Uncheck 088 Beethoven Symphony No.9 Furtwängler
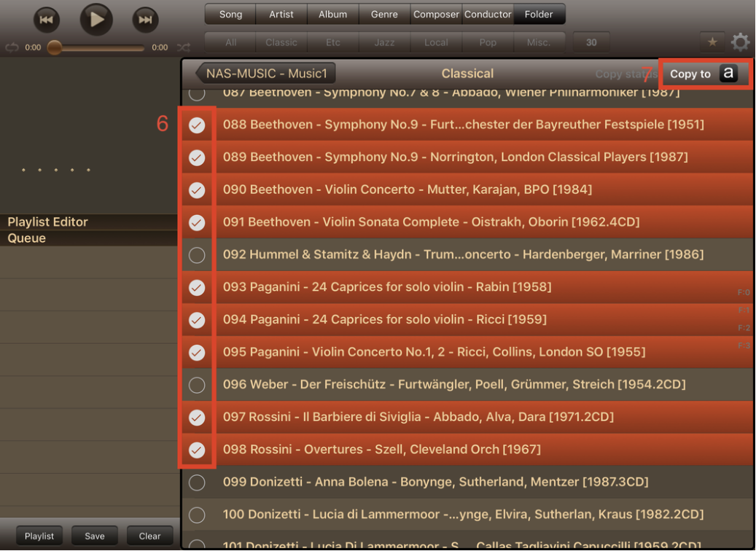The height and width of the screenshot is (551, 756). 197,125
